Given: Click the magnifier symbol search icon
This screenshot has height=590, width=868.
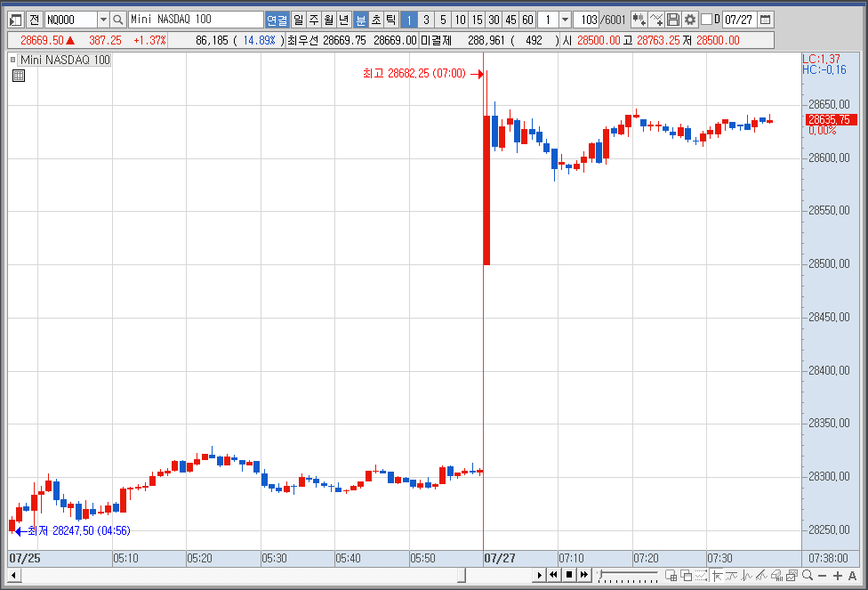Looking at the screenshot, I should pyautogui.click(x=117, y=20).
